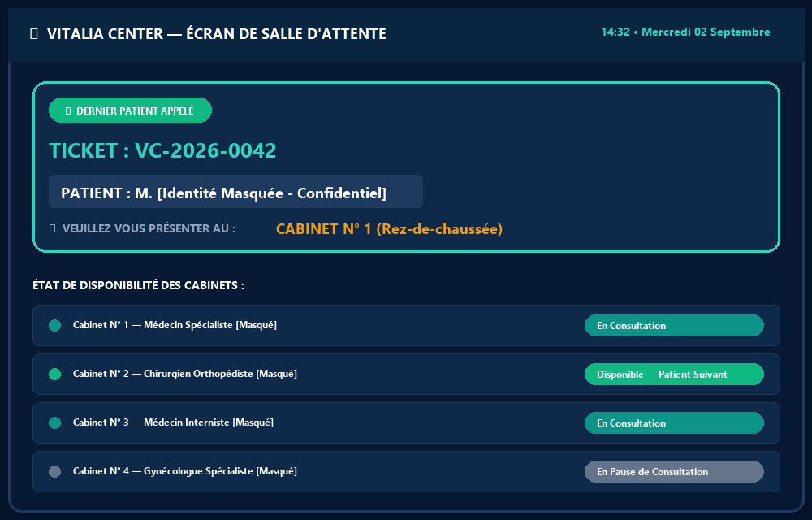
Task: Click the "En Pause de Consultation" status pill
Action: [x=674, y=471]
